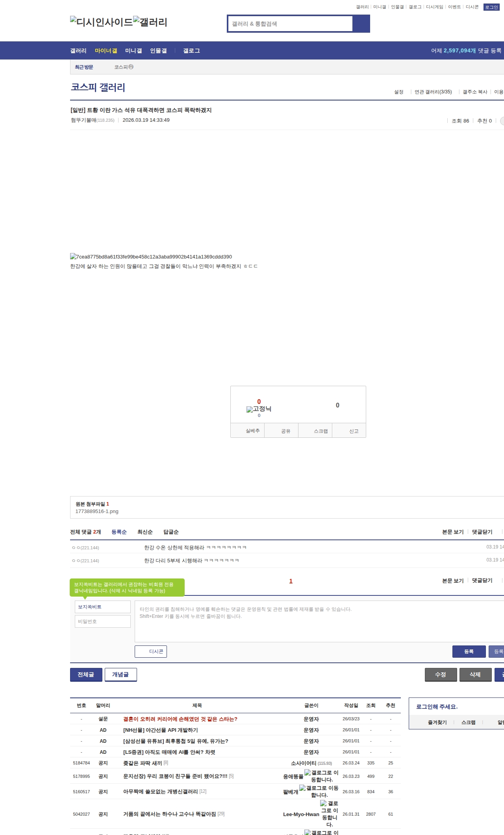Open 팔베개's 갤로그 icon
Image resolution: width=504 pixels, height=835 pixels.
319,791
